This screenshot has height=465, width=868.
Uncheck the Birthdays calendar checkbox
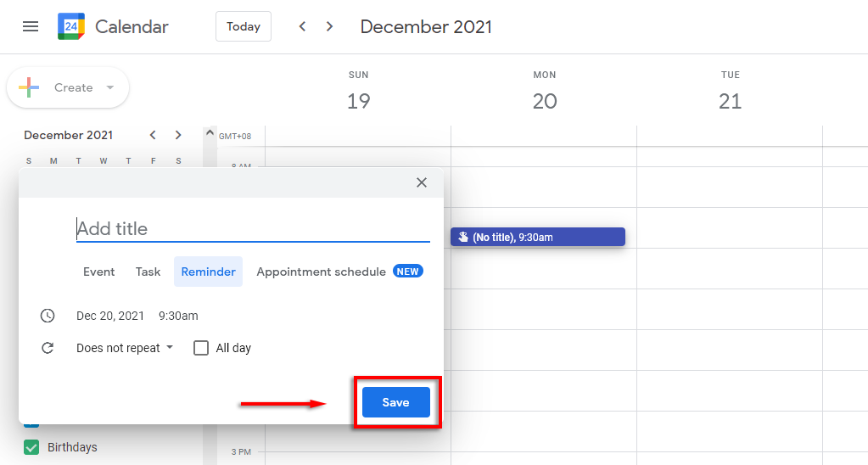[31, 447]
